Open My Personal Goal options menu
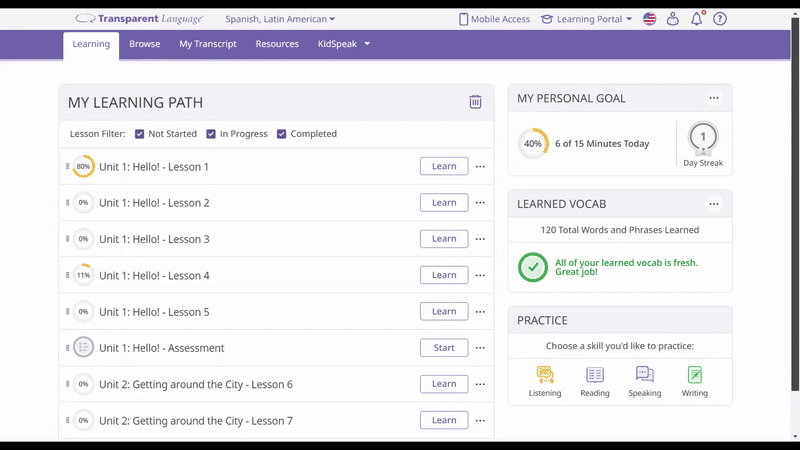The width and height of the screenshot is (800, 450). (714, 98)
